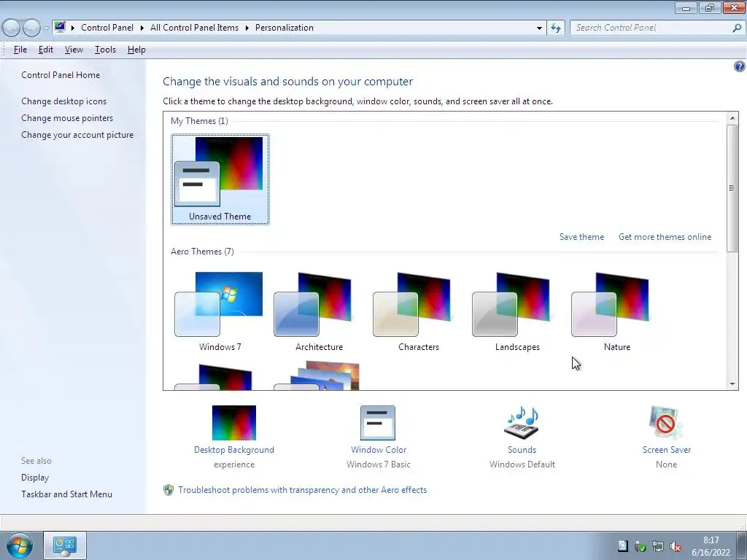747x560 pixels.
Task: Open Change desktop icons link
Action: [64, 101]
